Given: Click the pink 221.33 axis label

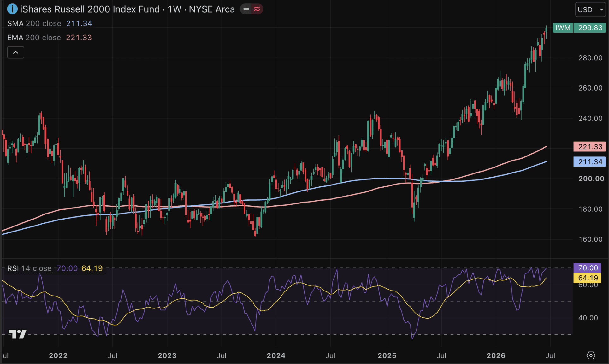Looking at the screenshot, I should pos(589,147).
